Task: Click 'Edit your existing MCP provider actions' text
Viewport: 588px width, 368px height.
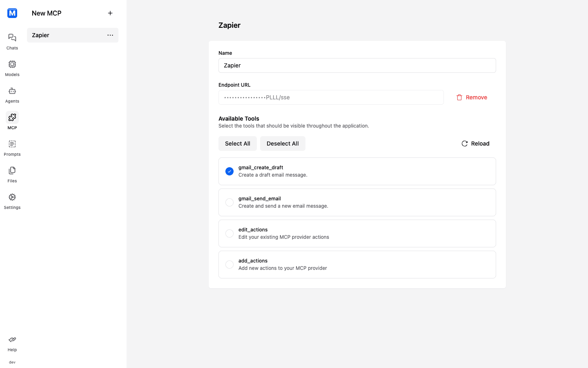Action: [x=284, y=237]
